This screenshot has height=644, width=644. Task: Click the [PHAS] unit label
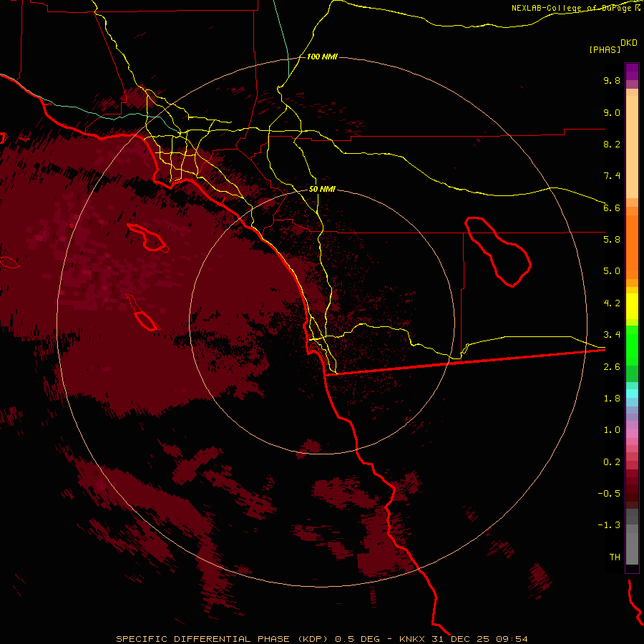click(x=605, y=50)
